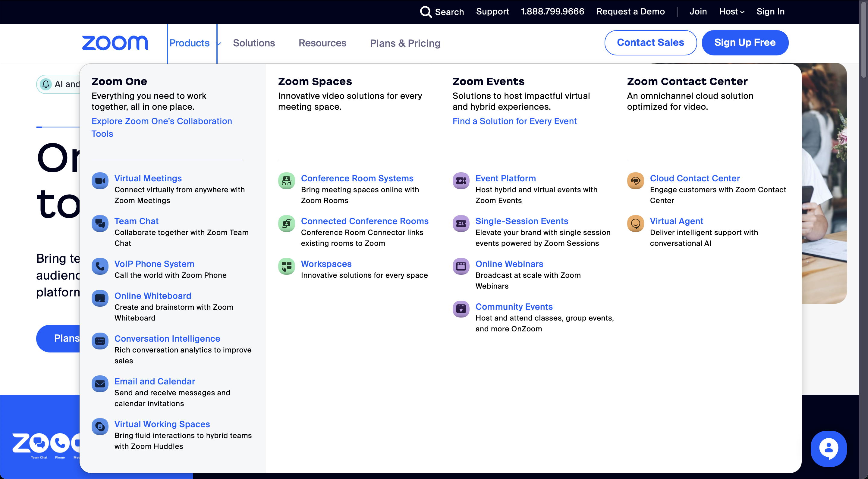Open the Solutions menu

pyautogui.click(x=254, y=43)
